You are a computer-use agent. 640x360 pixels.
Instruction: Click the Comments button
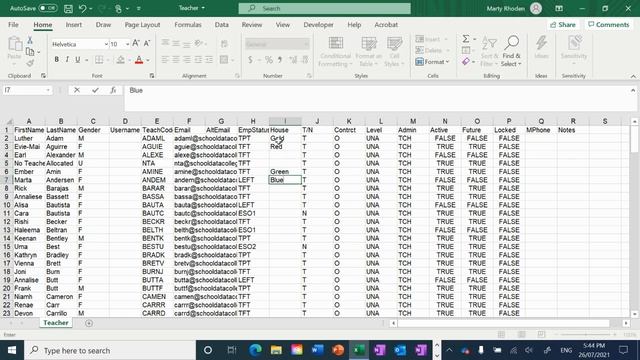tap(609, 24)
